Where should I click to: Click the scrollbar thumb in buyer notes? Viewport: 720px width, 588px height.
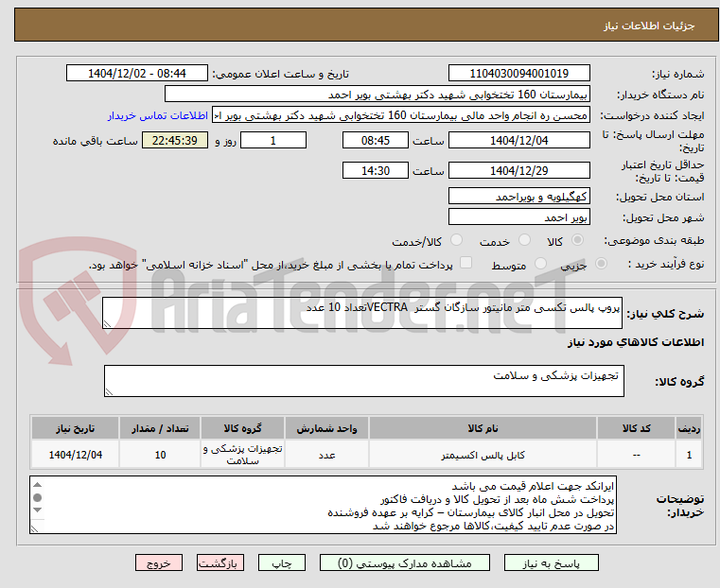tap(38, 497)
